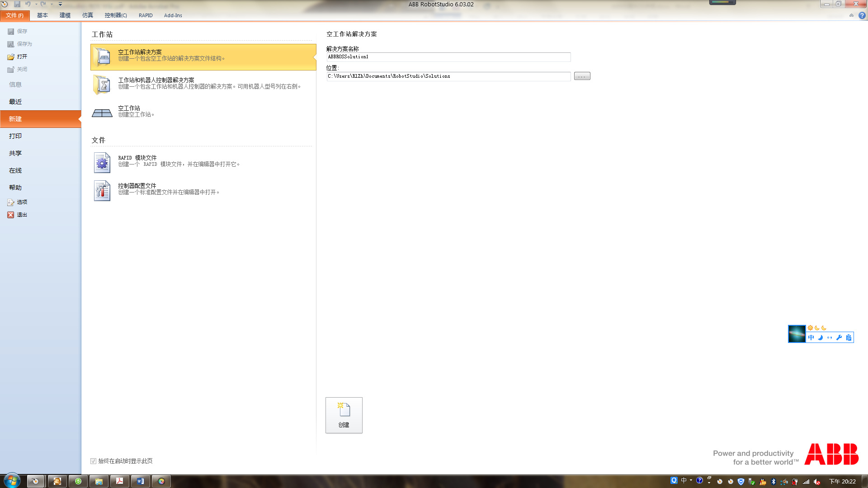Open the 最近 backstage page
This screenshot has width=868, height=488.
(15, 102)
